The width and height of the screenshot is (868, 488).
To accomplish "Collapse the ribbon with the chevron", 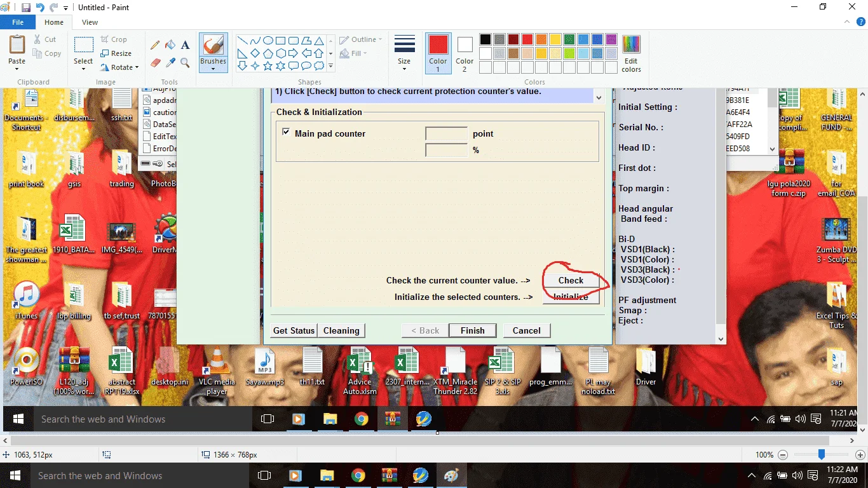I will click(846, 22).
